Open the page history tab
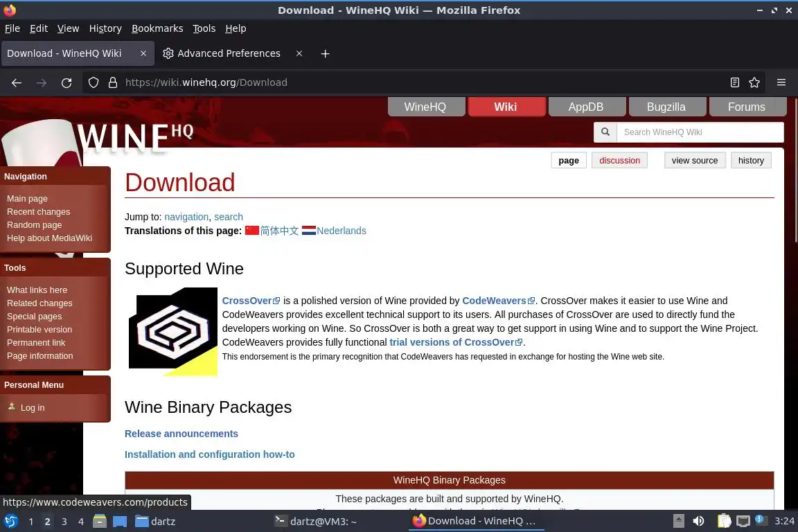Viewport: 798px width, 532px height. 751,161
